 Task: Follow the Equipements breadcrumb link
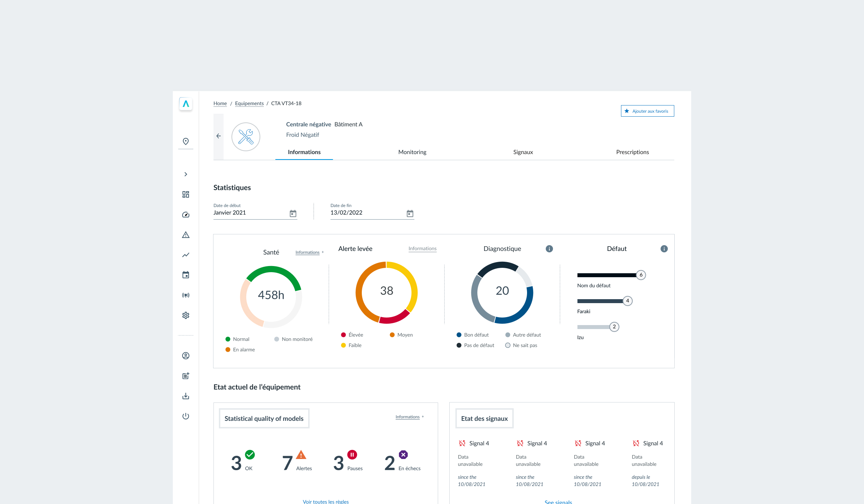(x=249, y=103)
